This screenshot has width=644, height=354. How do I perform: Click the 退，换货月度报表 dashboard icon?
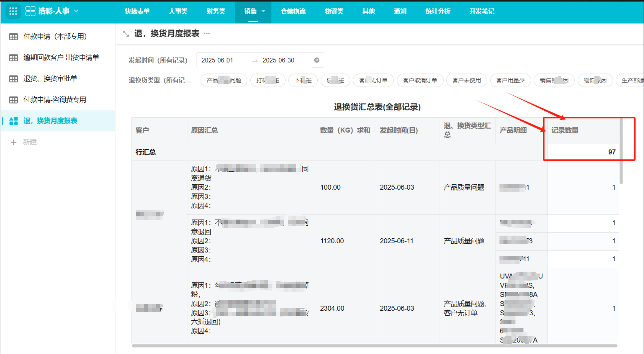[x=14, y=121]
